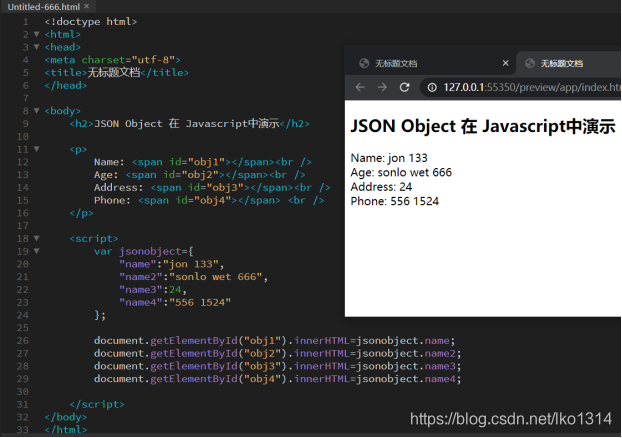Click the "name":"jon 133" code line
Viewport: 622px width, 438px height.
tap(171, 264)
